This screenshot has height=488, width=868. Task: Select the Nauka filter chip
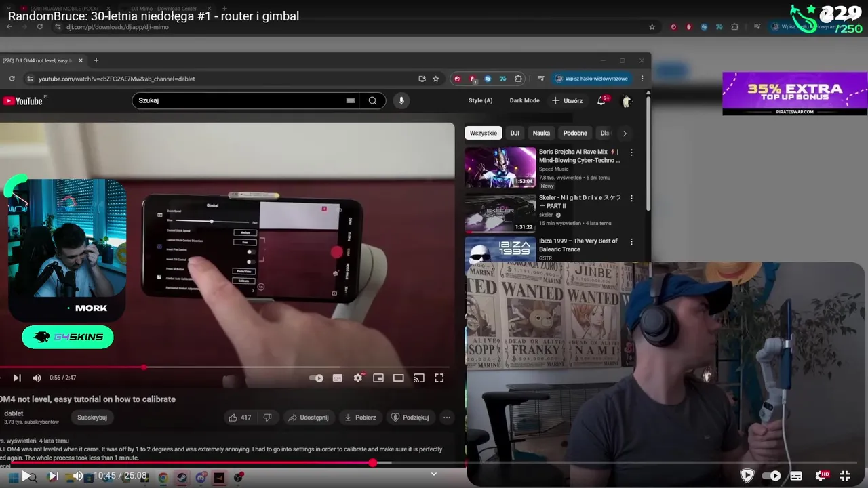coord(541,133)
